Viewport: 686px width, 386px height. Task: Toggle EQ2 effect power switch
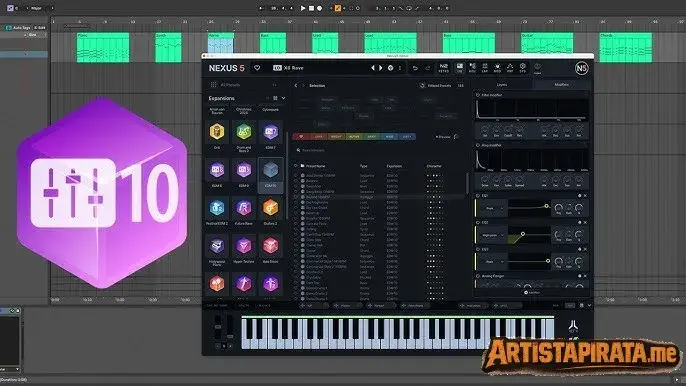(x=478, y=222)
